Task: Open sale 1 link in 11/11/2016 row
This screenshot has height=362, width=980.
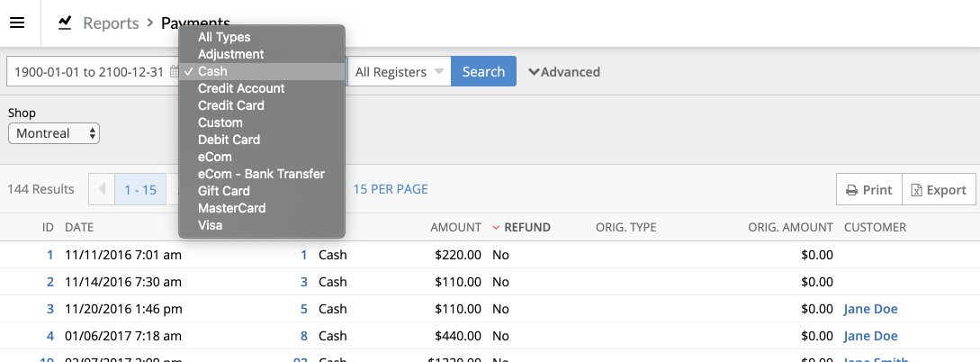Action: click(304, 255)
